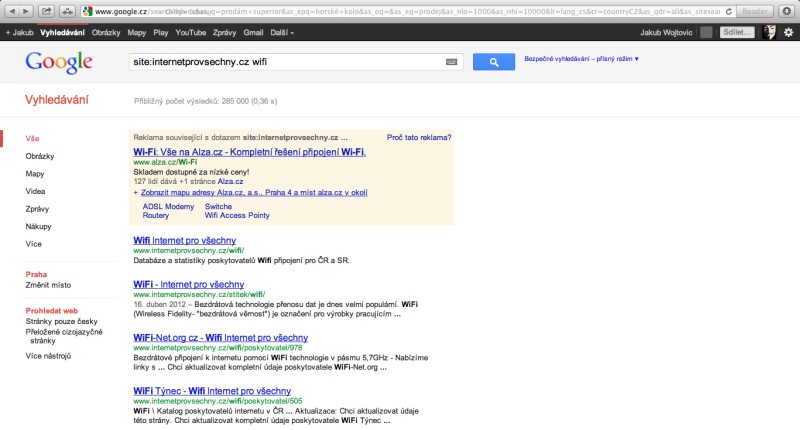Open the notifications box next to Jakub Wojtovic
The image size is (800, 430).
(706, 32)
